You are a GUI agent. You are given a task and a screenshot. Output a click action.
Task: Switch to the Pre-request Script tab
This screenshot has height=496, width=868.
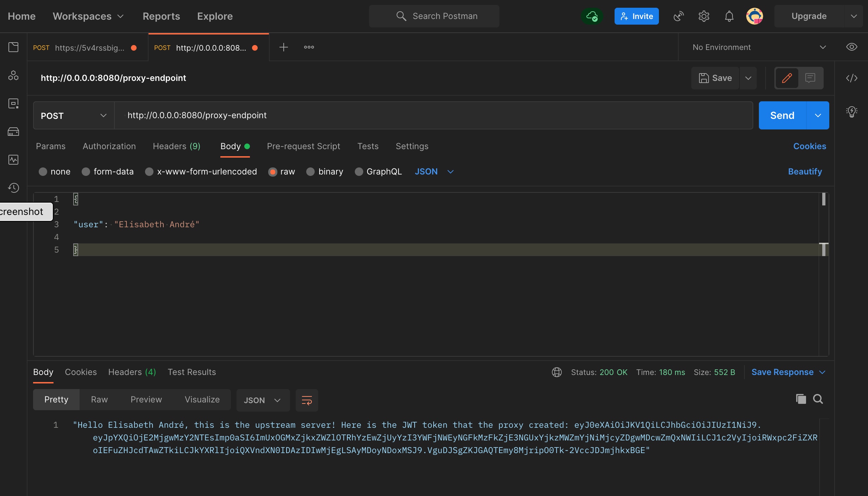(x=303, y=146)
